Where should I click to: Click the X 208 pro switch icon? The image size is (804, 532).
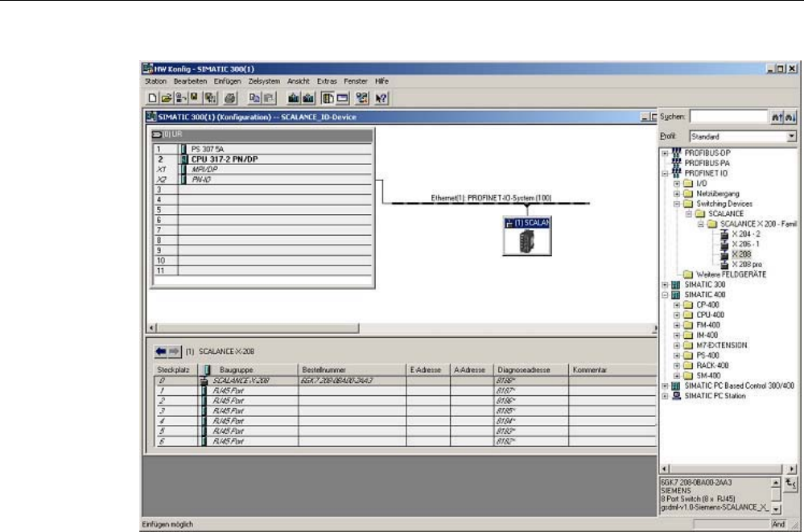(x=724, y=265)
